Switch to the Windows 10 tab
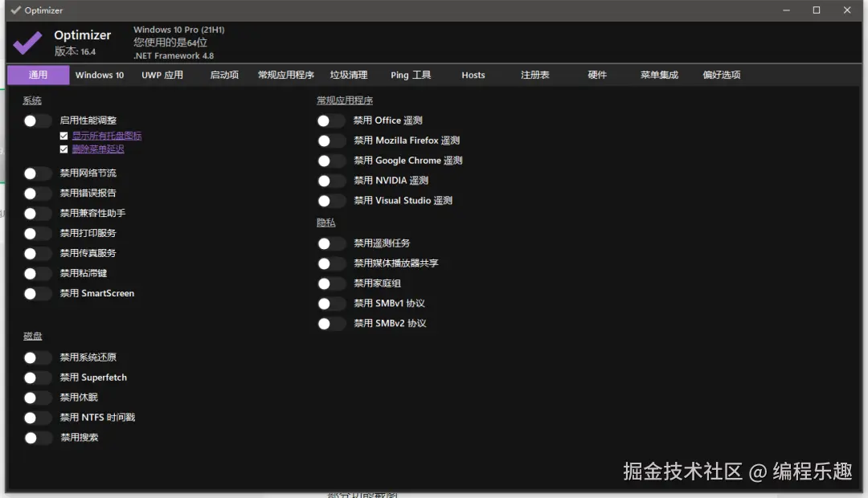The height and width of the screenshot is (498, 868). click(99, 75)
